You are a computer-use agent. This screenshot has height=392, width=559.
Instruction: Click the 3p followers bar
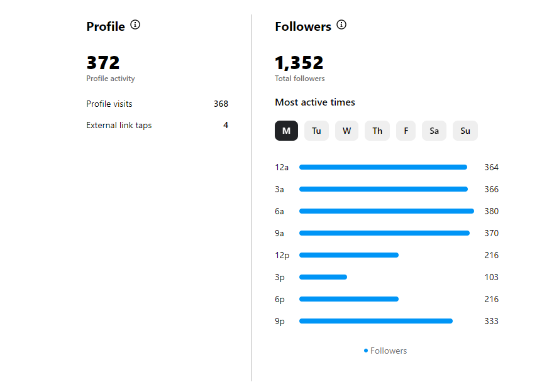(x=323, y=277)
